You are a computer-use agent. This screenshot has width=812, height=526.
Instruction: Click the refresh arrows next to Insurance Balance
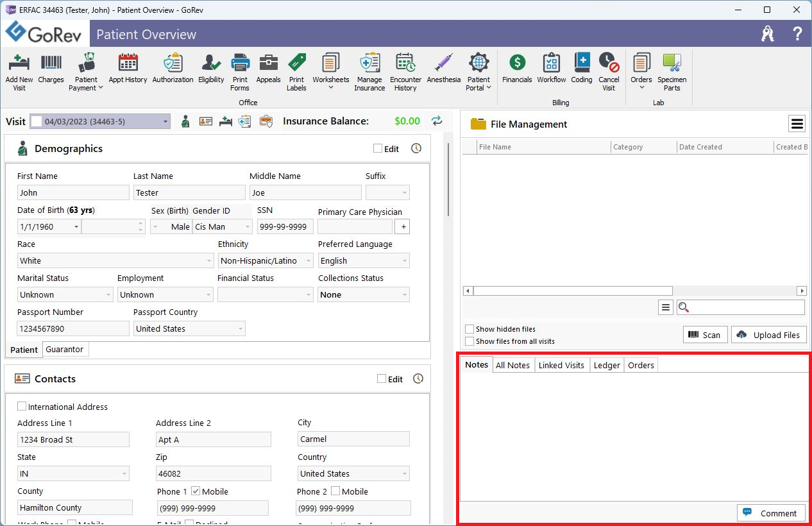437,121
